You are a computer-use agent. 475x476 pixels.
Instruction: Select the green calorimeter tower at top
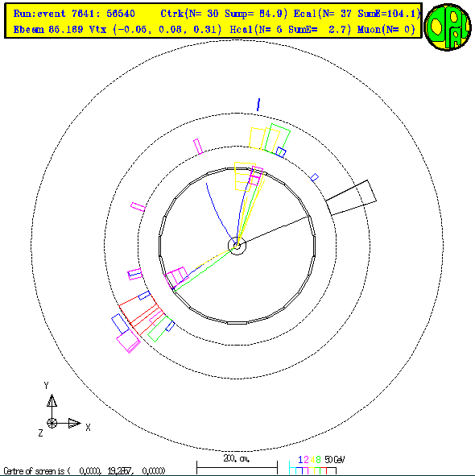coord(278,139)
